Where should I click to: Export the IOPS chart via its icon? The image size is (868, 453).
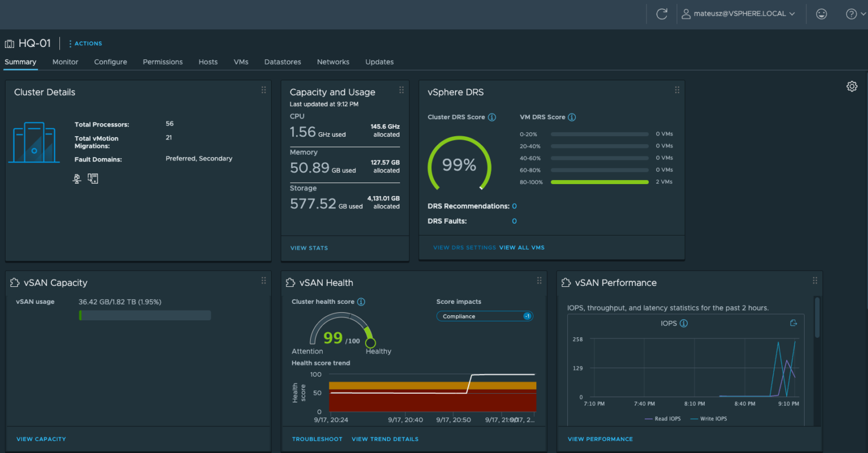pyautogui.click(x=793, y=323)
